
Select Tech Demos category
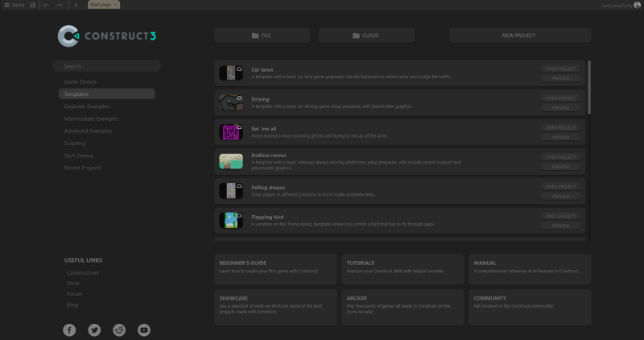click(78, 155)
